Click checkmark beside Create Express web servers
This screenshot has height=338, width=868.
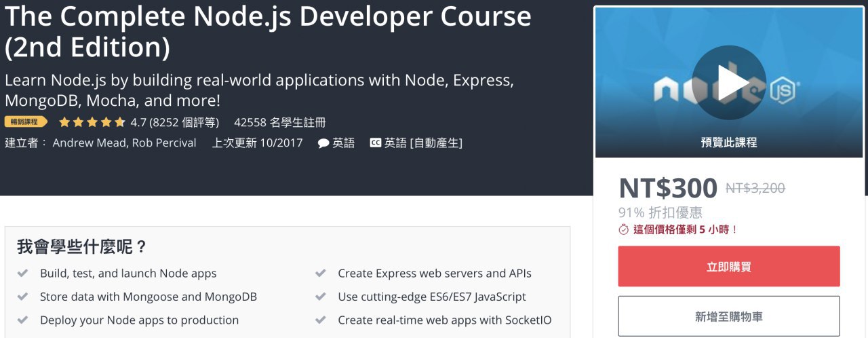pyautogui.click(x=321, y=274)
